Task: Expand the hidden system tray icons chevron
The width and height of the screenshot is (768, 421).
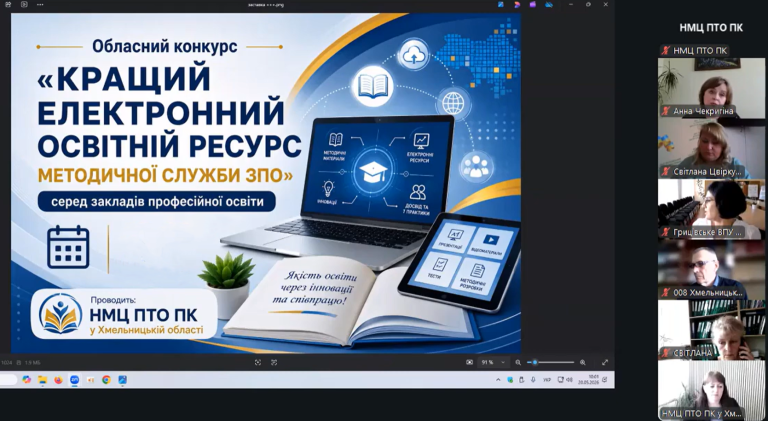Action: pyautogui.click(x=498, y=380)
